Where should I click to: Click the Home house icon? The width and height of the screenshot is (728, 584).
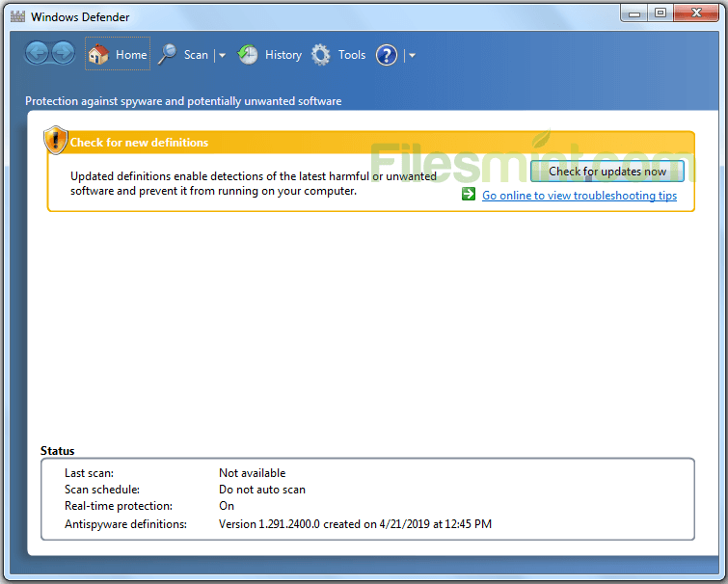pyautogui.click(x=98, y=54)
